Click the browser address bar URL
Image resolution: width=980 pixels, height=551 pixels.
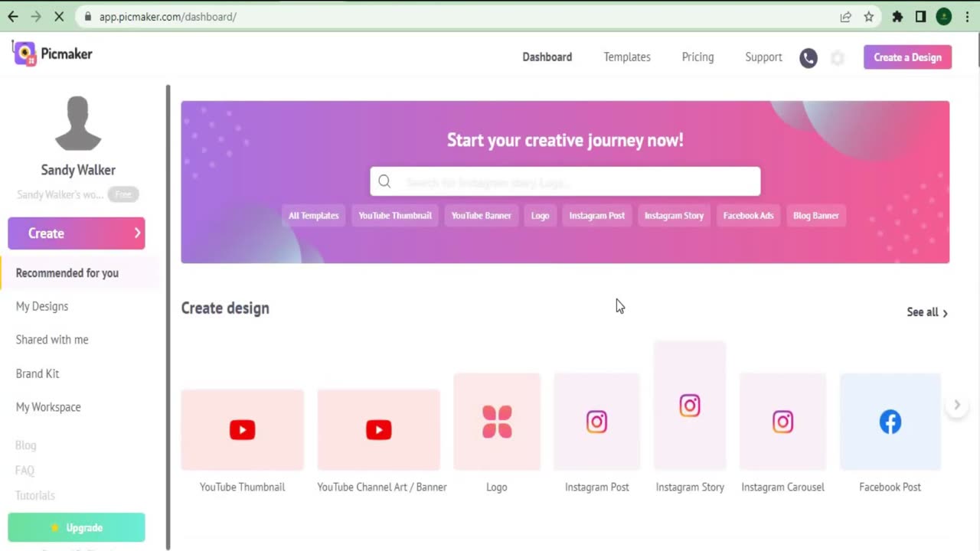tap(168, 16)
